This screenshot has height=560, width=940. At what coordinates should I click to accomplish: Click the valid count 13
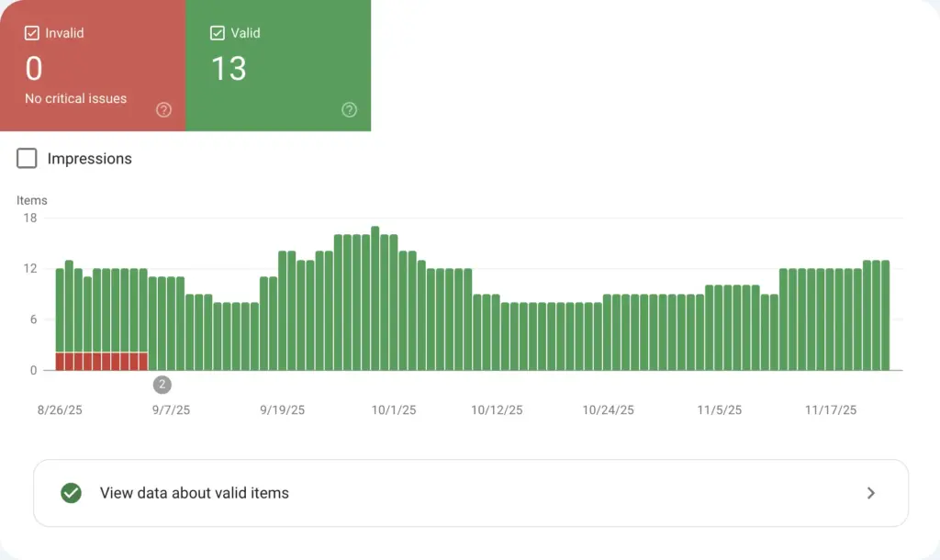[229, 68]
